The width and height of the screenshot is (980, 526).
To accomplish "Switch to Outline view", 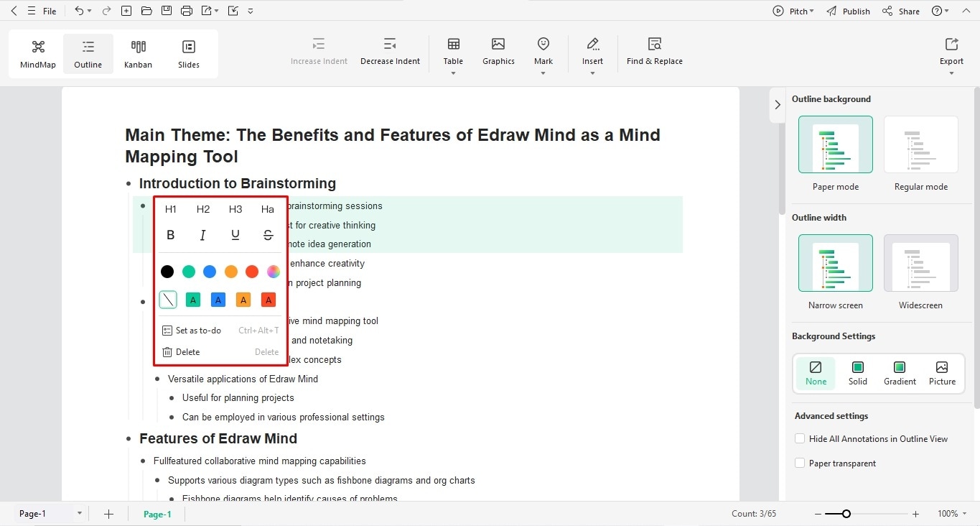I will 88,54.
